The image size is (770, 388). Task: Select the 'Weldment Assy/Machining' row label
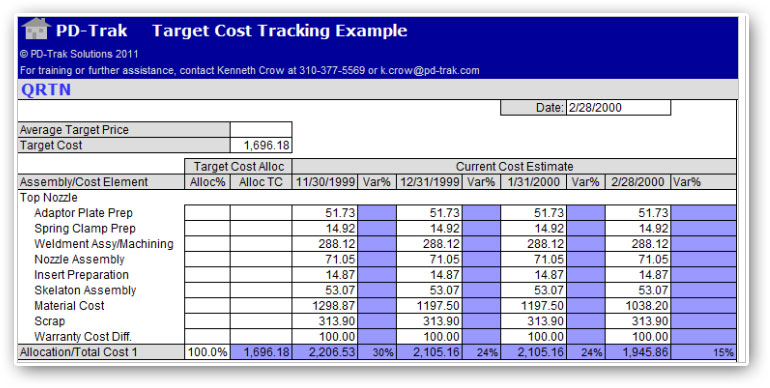pyautogui.click(x=104, y=244)
